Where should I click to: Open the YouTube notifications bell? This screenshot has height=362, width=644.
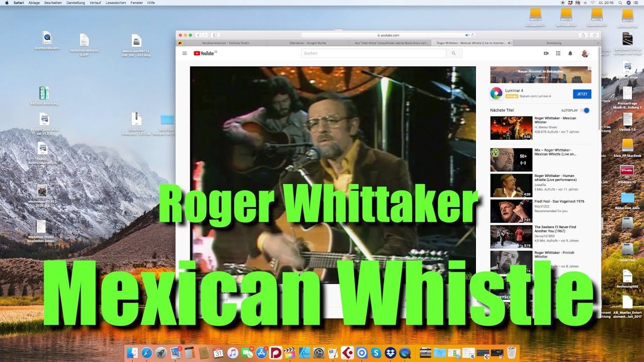pyautogui.click(x=570, y=53)
